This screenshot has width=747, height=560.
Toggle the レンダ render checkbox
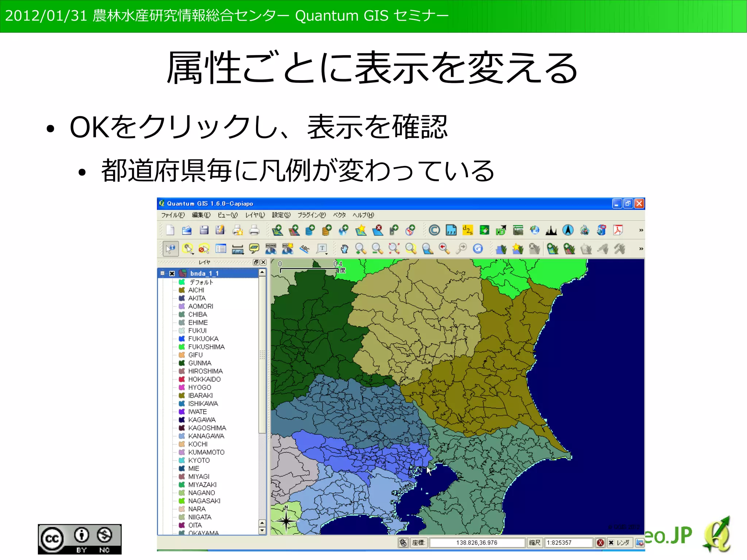point(611,543)
